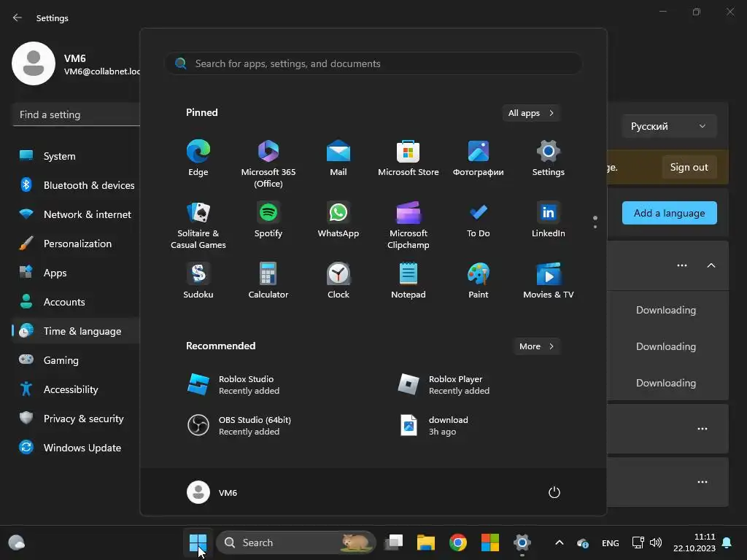Launch Microsoft 365 (Office) pinned app
Image resolution: width=747 pixels, height=560 pixels.
point(268,164)
